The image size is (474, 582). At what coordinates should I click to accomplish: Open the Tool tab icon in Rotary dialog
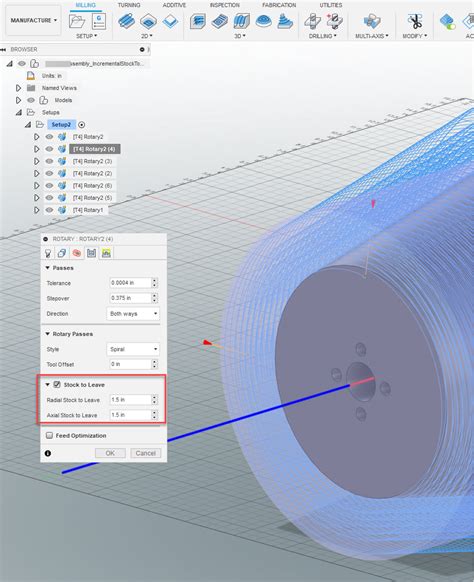coord(48,253)
